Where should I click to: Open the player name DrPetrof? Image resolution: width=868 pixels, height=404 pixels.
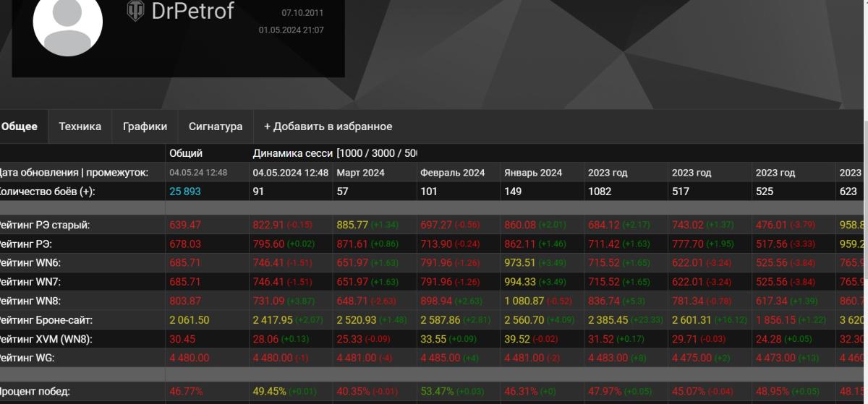pyautogui.click(x=192, y=11)
